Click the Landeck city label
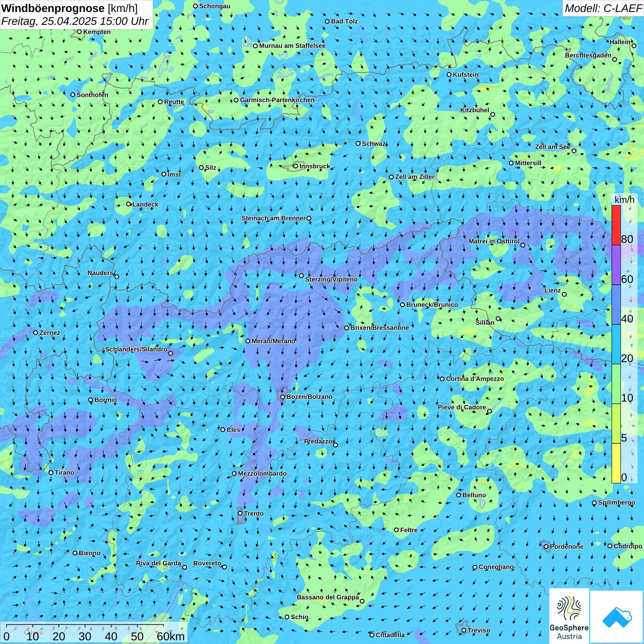The width and height of the screenshot is (644, 644). pos(145,205)
